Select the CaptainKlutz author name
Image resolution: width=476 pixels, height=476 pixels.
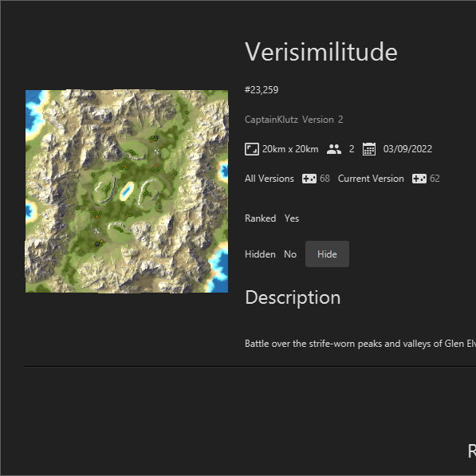(271, 120)
